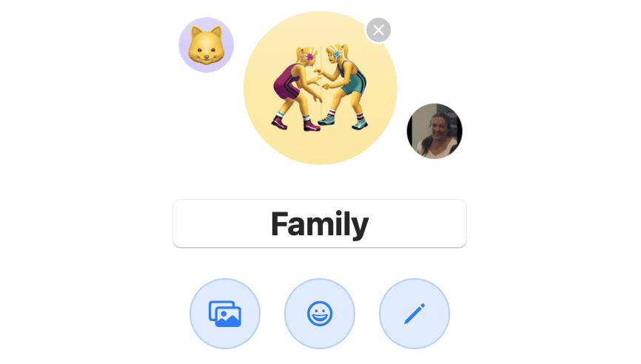Tap the gray circular X beside wrestlers

point(378,30)
